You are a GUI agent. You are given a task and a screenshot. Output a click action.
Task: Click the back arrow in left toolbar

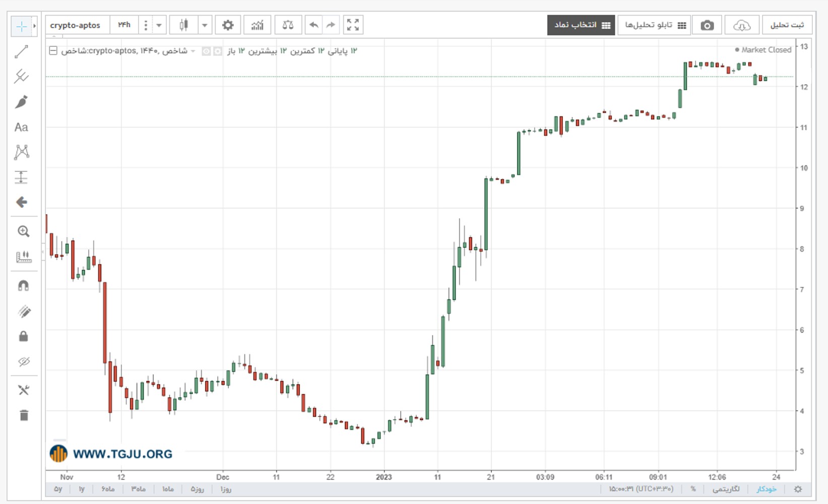click(21, 203)
